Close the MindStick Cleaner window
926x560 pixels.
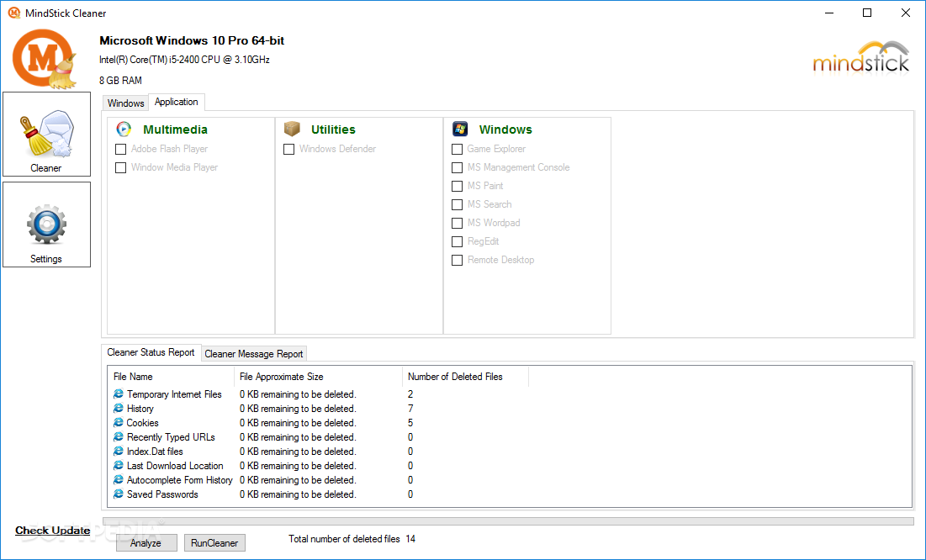pos(905,13)
